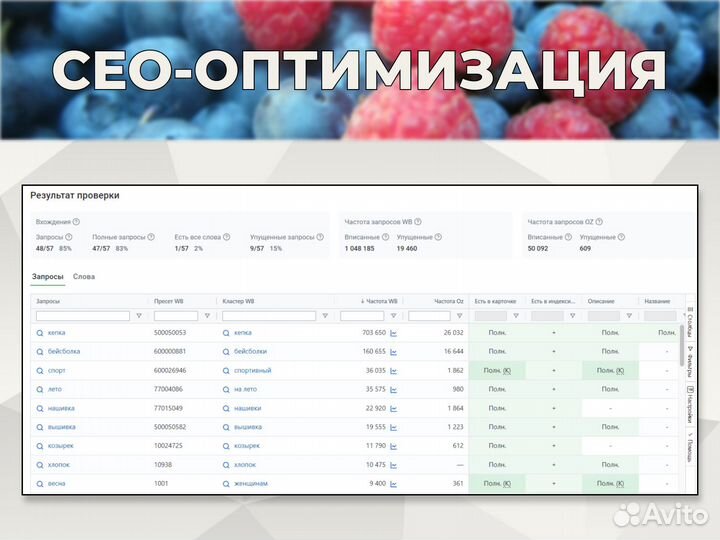The height and width of the screenshot is (540, 720).
Task: Open the вышивка cluster link
Action: [248, 427]
